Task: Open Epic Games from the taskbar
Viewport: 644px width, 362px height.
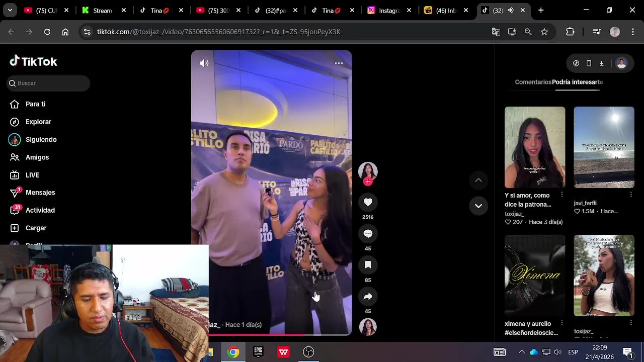Action: tap(258, 352)
